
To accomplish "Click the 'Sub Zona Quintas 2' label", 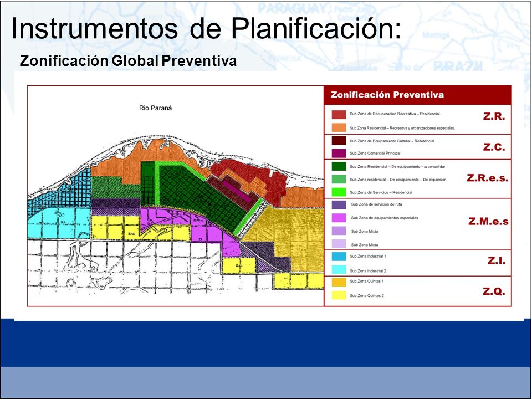I will [x=367, y=295].
